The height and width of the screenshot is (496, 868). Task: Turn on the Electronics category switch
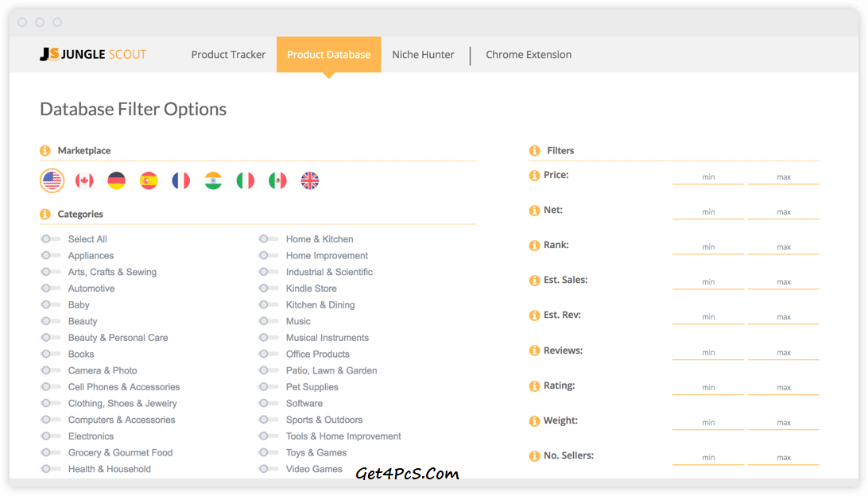50,436
